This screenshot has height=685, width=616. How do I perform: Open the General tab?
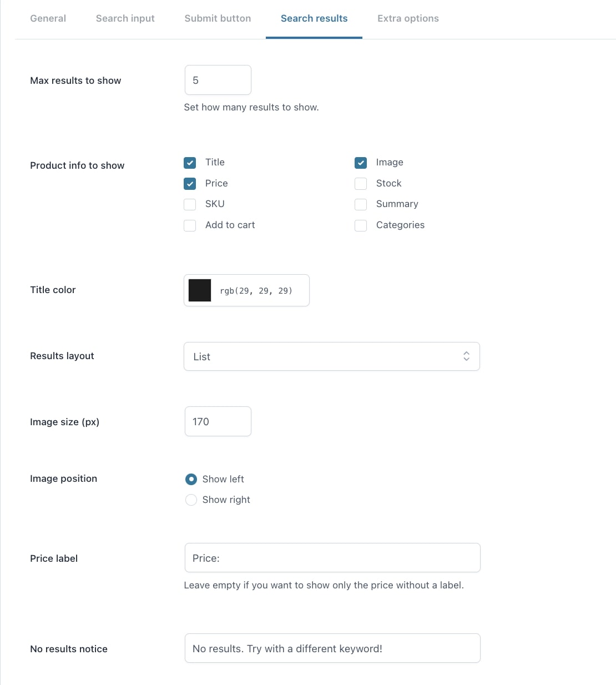tap(48, 18)
